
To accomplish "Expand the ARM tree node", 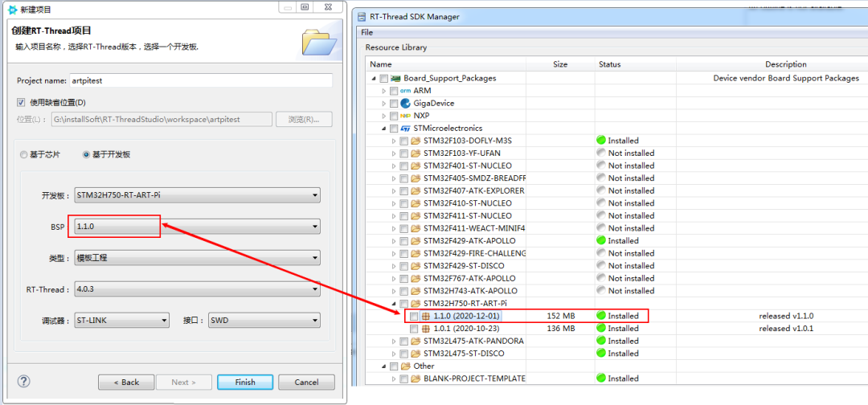I will tap(384, 91).
